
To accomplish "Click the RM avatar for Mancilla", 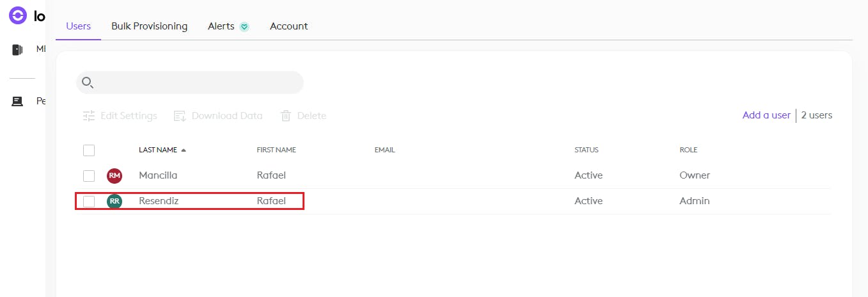I will [x=114, y=176].
